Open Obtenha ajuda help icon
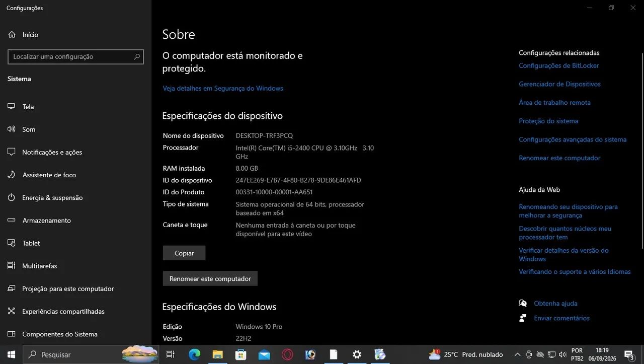Screen dimensions: 644x364 [523, 303]
